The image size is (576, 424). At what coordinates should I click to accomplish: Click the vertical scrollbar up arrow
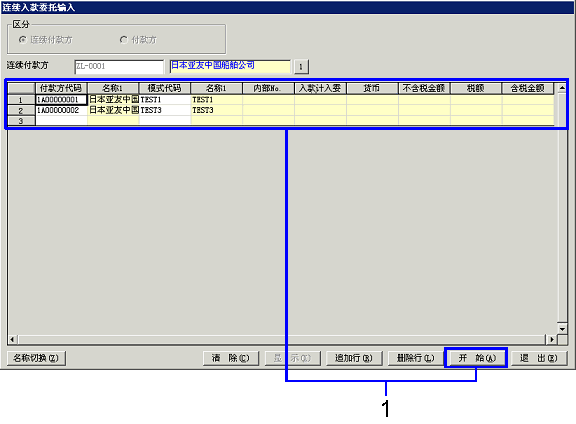click(562, 88)
